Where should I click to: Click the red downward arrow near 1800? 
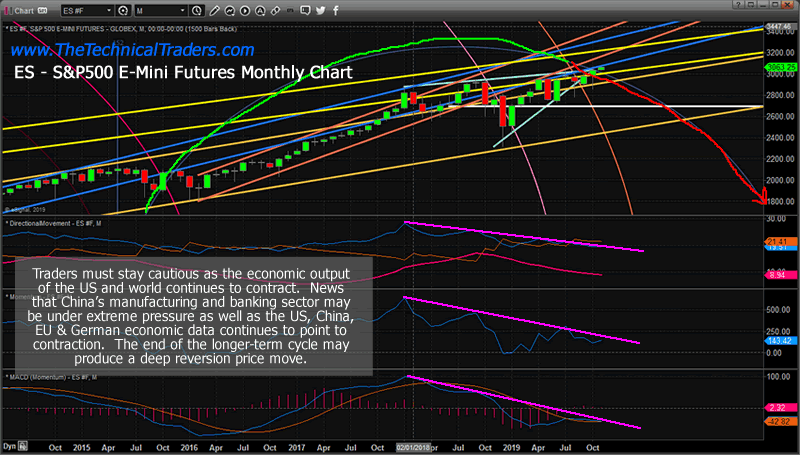(760, 196)
